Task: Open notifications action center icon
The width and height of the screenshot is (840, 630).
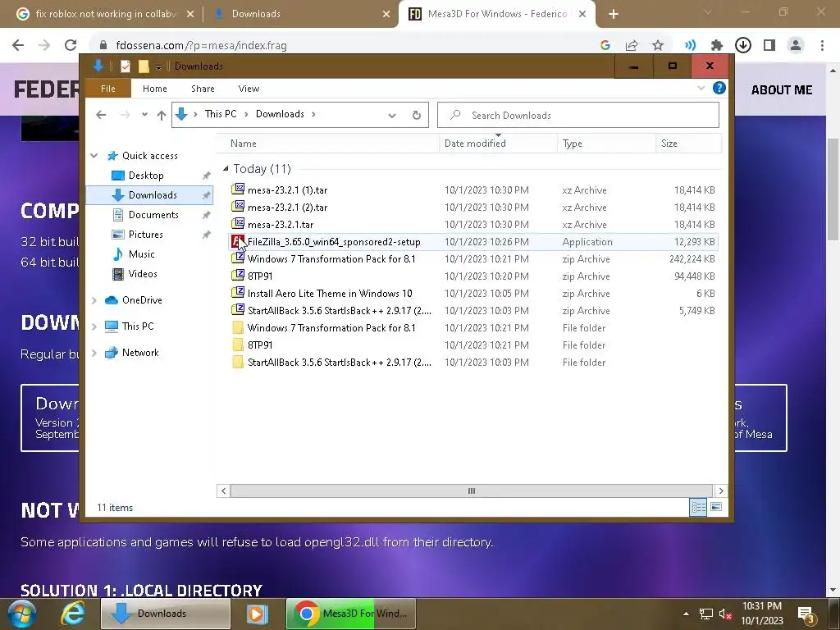Action: [806, 614]
